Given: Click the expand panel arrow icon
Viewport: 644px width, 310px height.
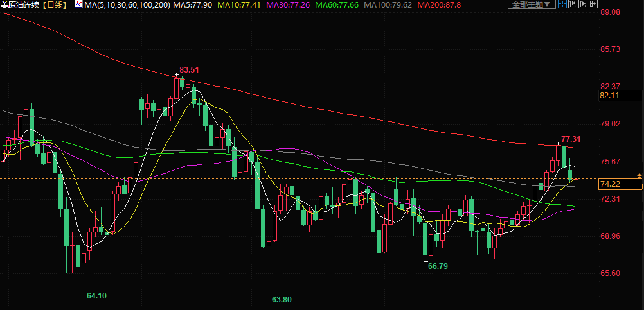Looking at the screenshot, I should pos(593,4).
